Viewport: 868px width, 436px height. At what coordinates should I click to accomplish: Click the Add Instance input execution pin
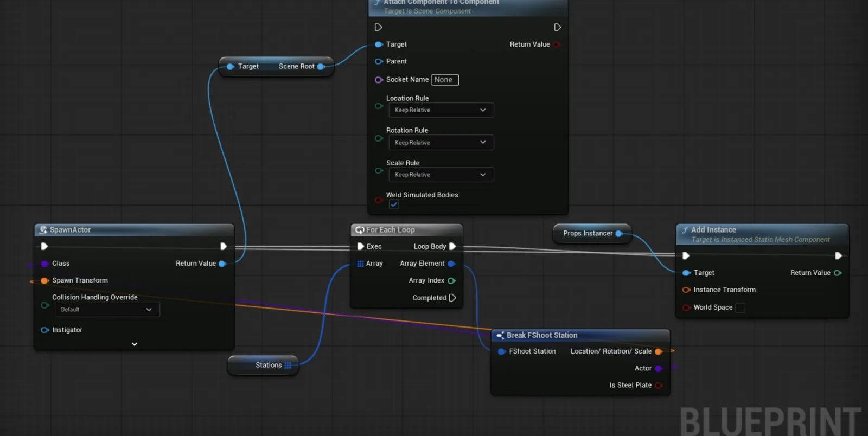tap(686, 255)
